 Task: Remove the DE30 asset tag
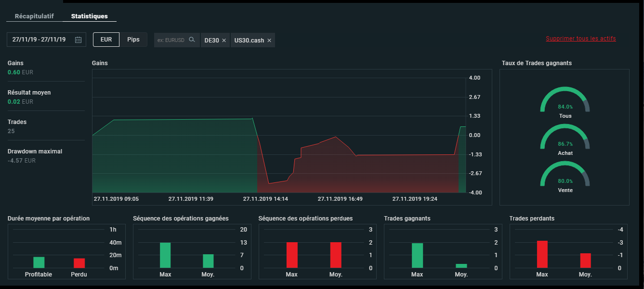tap(224, 41)
